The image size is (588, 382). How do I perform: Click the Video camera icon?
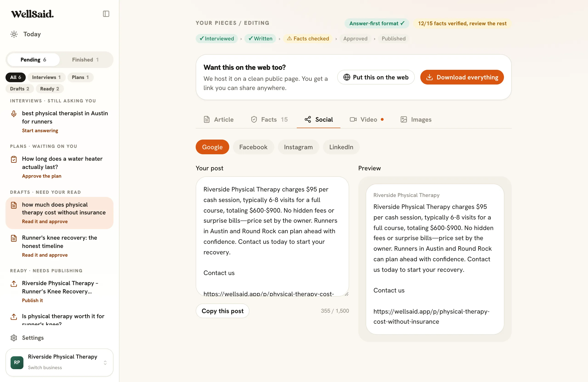pos(353,120)
